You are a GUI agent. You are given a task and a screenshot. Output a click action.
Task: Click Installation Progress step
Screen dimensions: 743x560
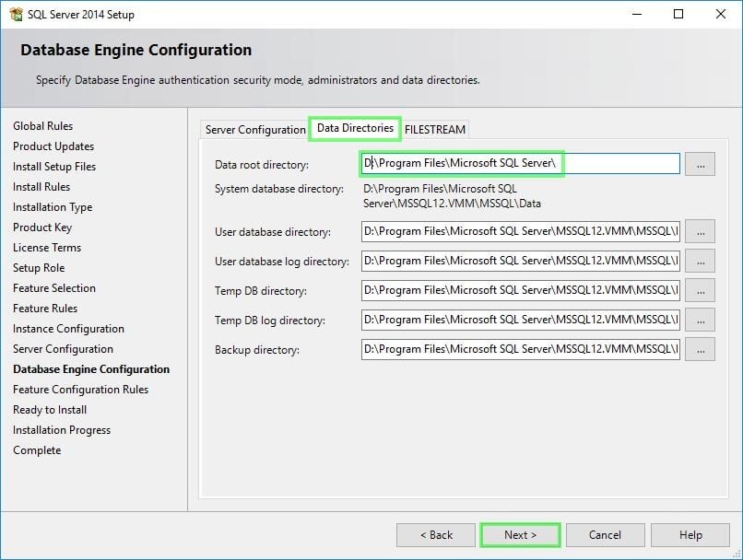[62, 430]
